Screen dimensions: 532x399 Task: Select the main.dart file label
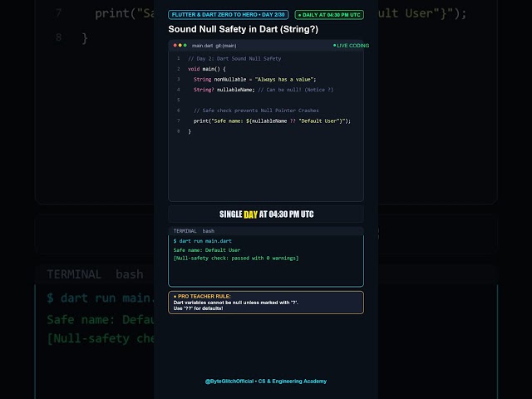[202, 46]
